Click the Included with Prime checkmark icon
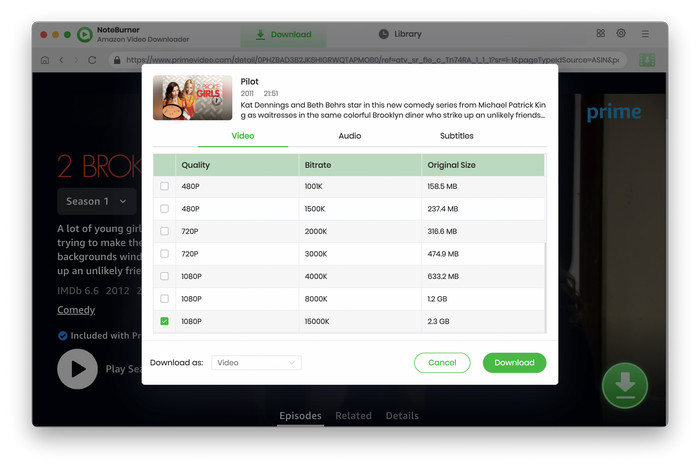700x469 pixels. coord(62,336)
